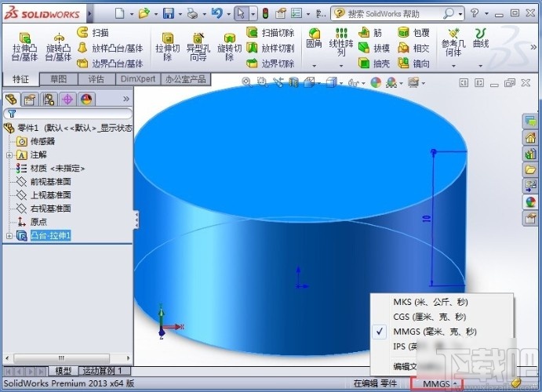Open the dropdown arrow under 参考几何体

(x=453, y=65)
